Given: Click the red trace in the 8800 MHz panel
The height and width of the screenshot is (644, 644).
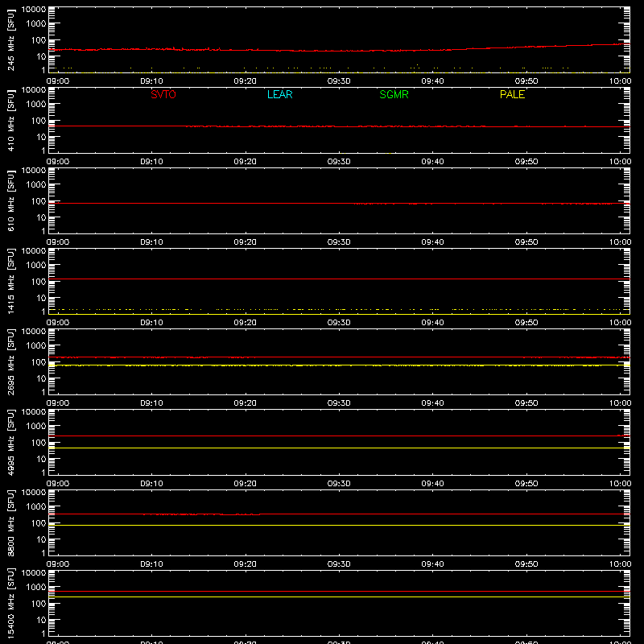Looking at the screenshot, I should pyautogui.click(x=339, y=514).
